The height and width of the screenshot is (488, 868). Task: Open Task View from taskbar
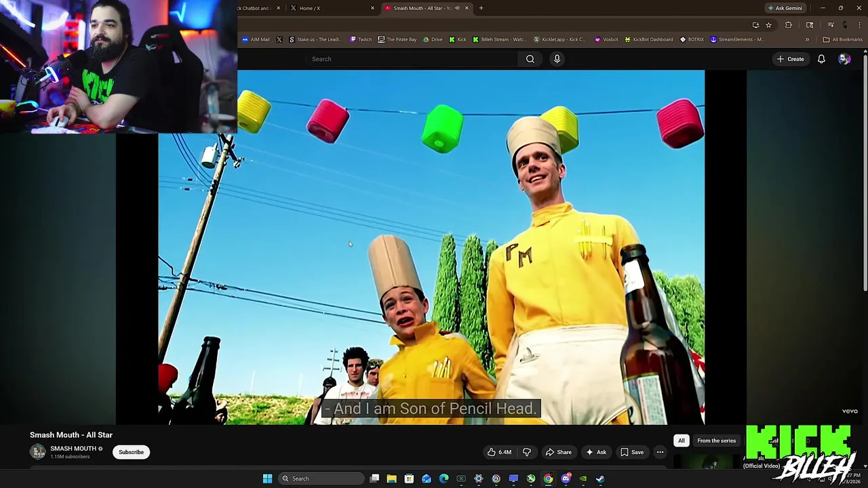[374, 479]
